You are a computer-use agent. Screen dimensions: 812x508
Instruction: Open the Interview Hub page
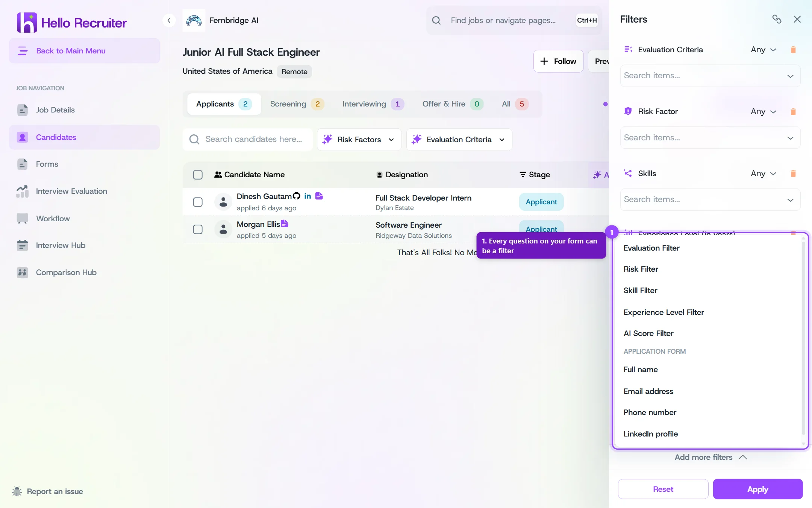click(84, 245)
